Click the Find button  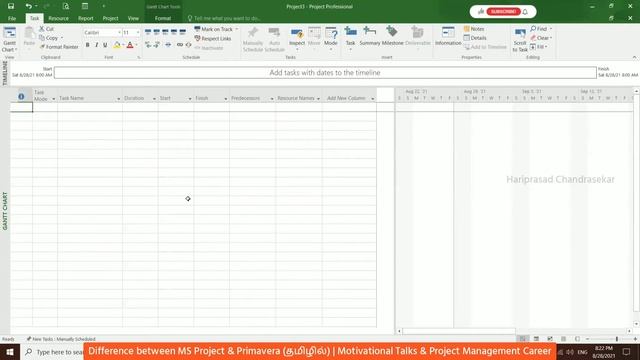coord(540,29)
